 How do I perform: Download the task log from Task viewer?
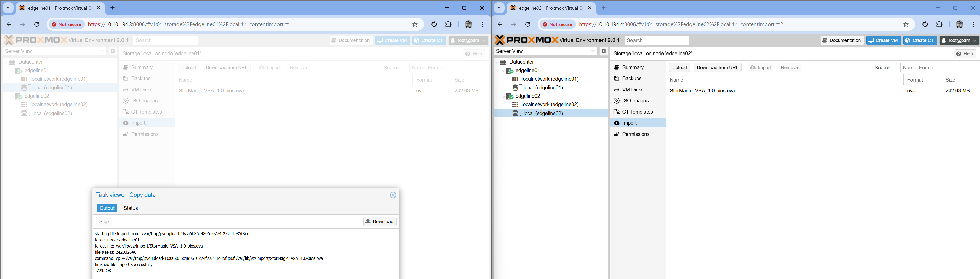(380, 221)
